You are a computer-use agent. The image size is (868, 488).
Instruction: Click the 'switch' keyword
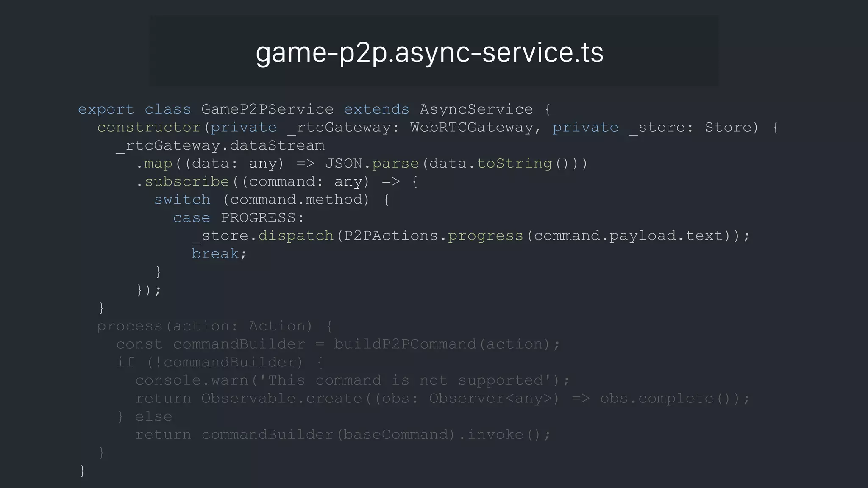click(x=182, y=200)
